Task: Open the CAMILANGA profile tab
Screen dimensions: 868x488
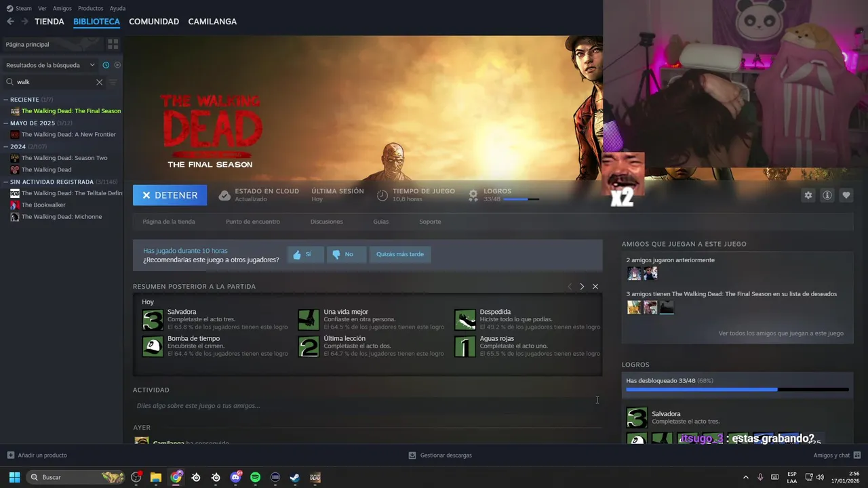Action: pyautogui.click(x=212, y=22)
